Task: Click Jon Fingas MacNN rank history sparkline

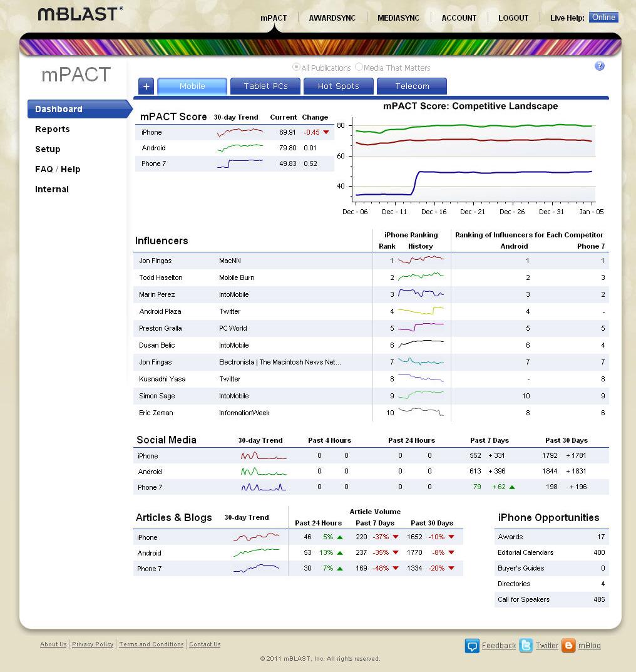Action: tap(421, 260)
